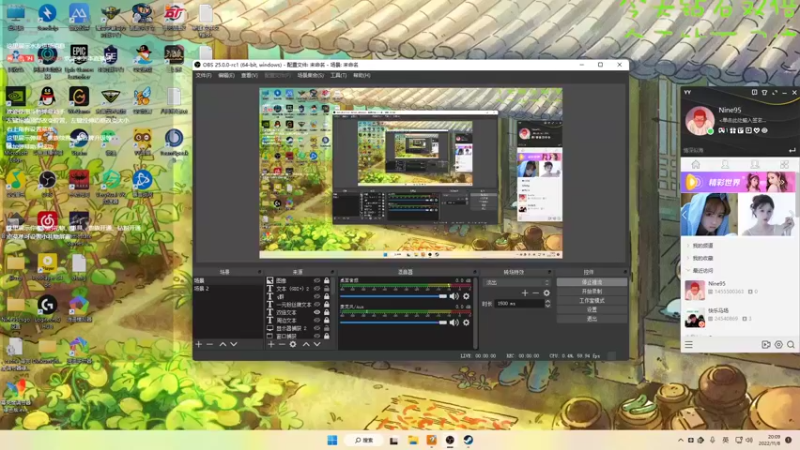800x450 pixels.
Task: Add a transition with the plus icon
Action: tap(524, 293)
